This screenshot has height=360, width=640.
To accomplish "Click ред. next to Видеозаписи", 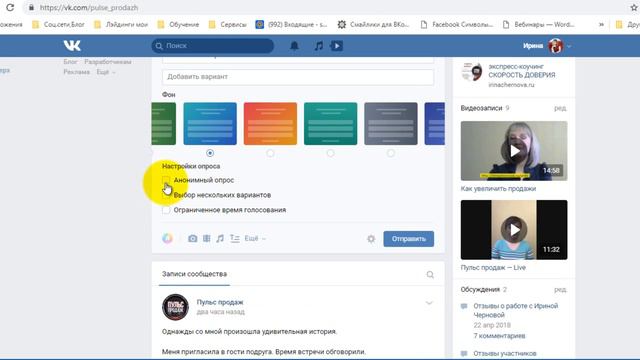I will coord(560,108).
